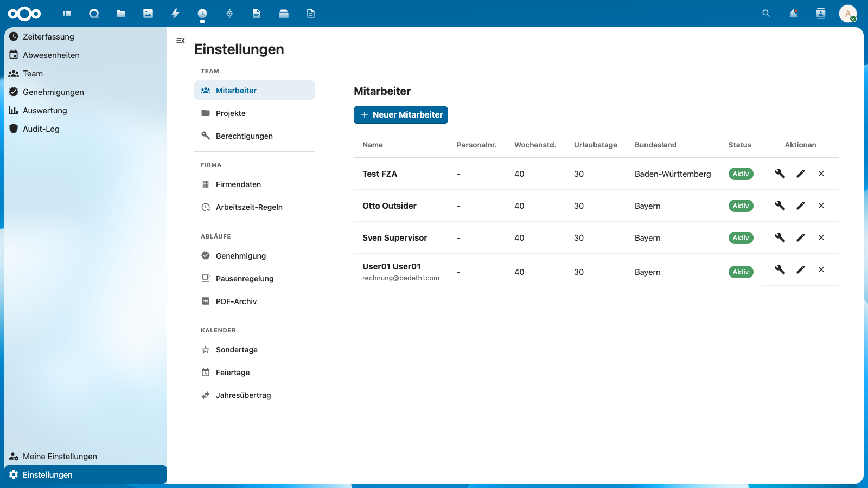Open the search magnifier icon in header
The image size is (868, 488).
click(766, 14)
